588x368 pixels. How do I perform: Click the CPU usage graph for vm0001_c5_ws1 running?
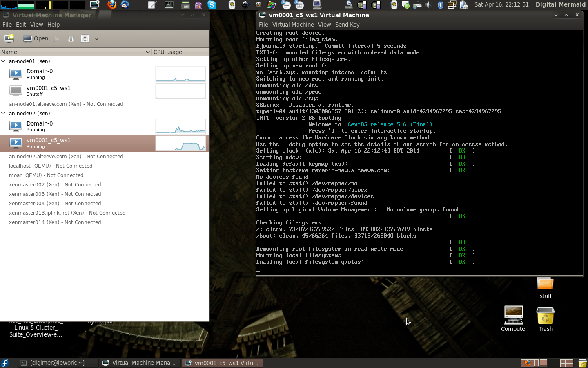[180, 143]
